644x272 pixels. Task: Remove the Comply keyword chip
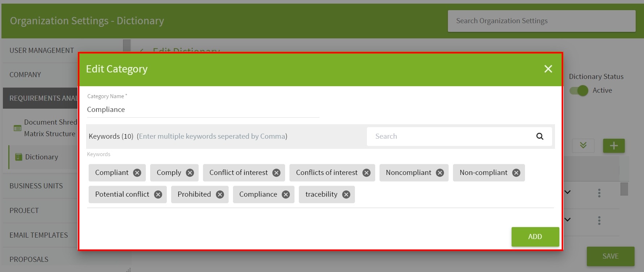(x=190, y=173)
